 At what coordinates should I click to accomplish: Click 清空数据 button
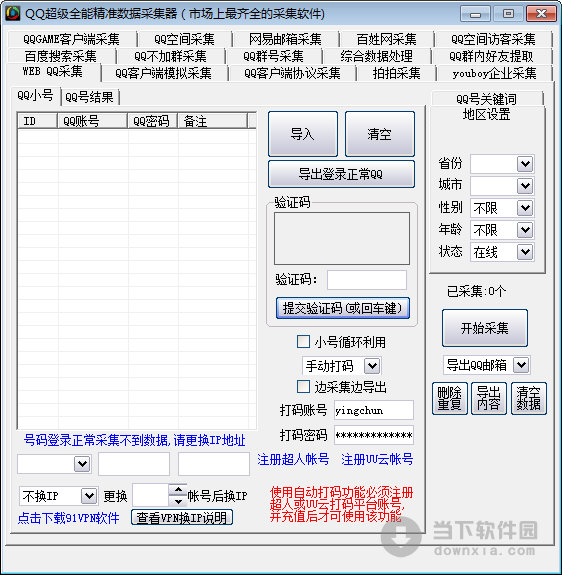point(529,398)
